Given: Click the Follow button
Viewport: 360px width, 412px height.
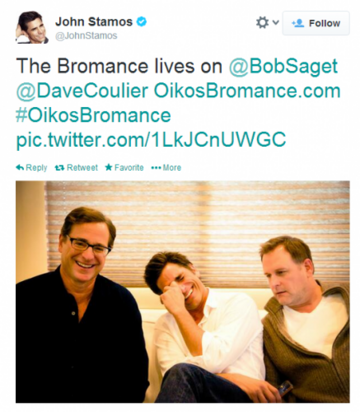Looking at the screenshot, I should point(316,23).
